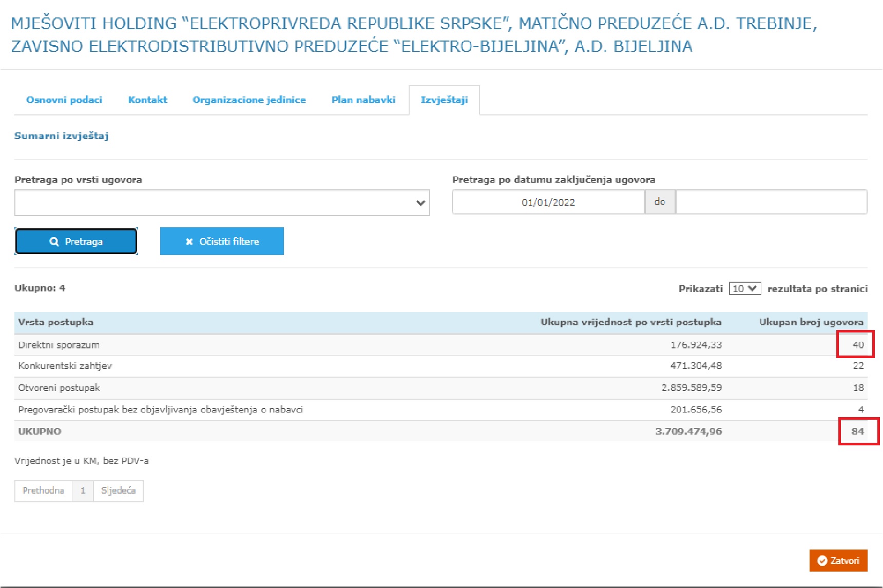The height and width of the screenshot is (588, 883).
Task: Click the Ukupna vrijednost po vrsti postupka header
Action: pos(630,322)
